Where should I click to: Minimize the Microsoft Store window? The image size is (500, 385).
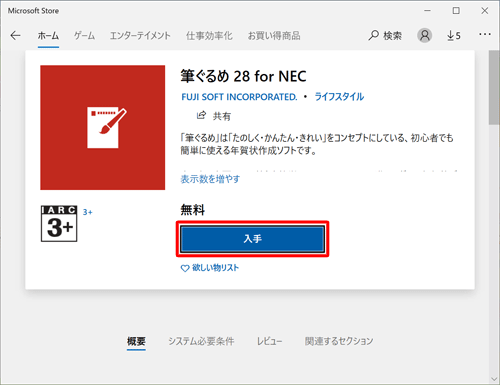tap(427, 11)
